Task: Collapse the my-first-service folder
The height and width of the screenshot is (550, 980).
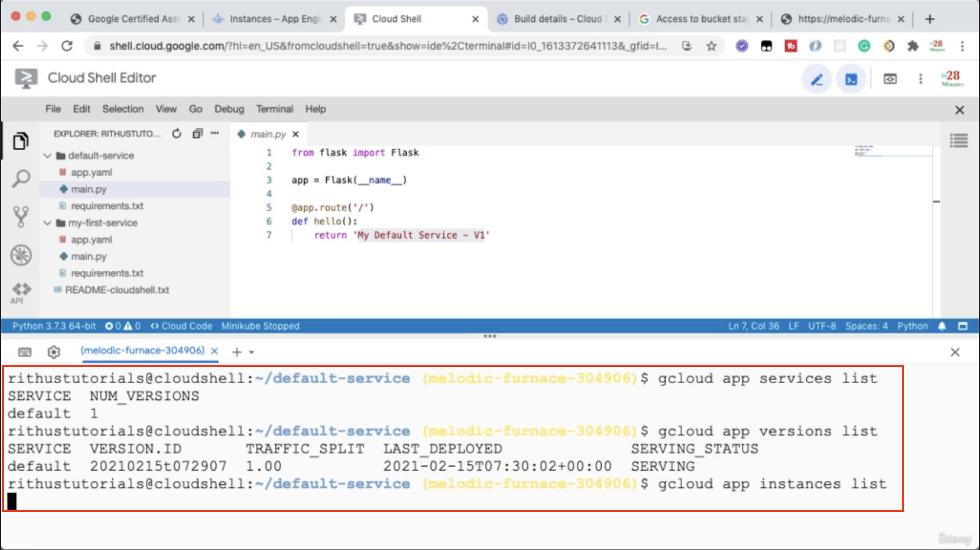Action: pyautogui.click(x=47, y=223)
